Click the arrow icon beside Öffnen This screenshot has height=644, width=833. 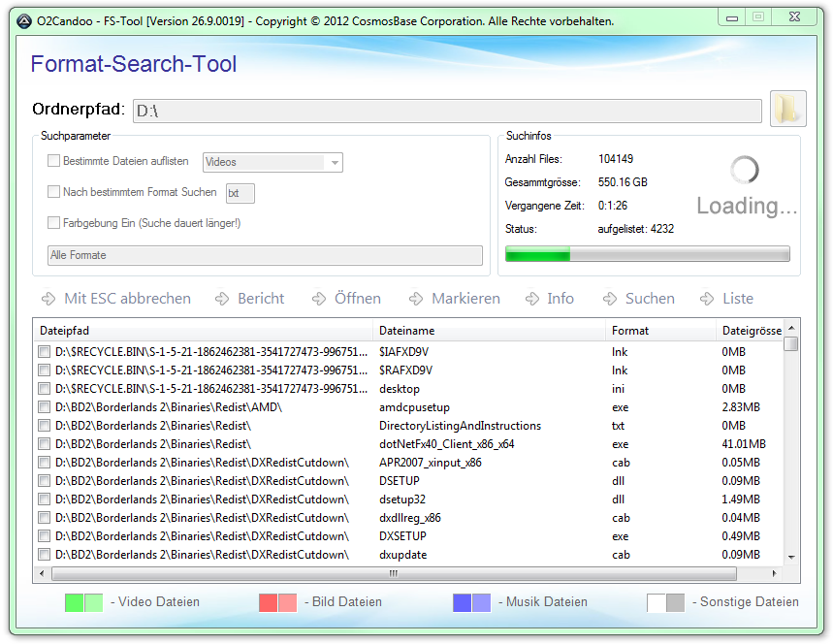click(319, 299)
